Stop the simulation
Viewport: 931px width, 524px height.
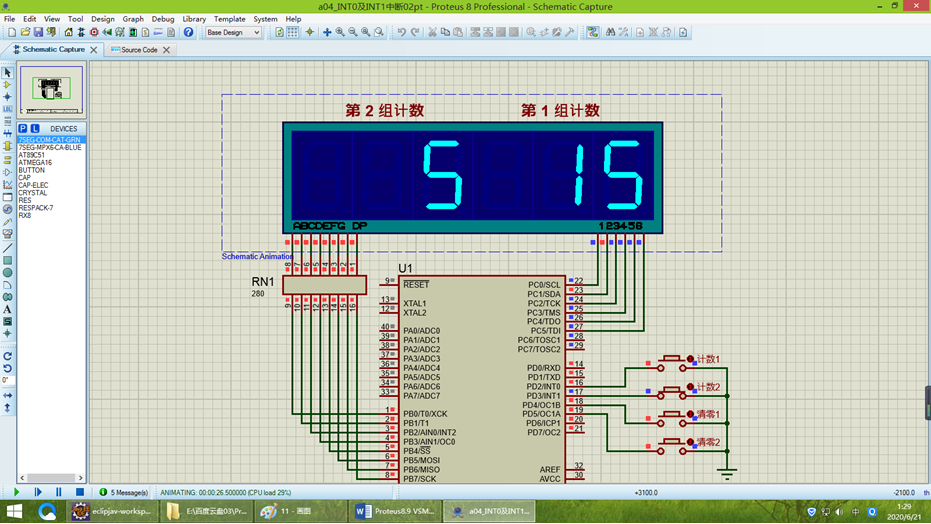click(x=80, y=492)
